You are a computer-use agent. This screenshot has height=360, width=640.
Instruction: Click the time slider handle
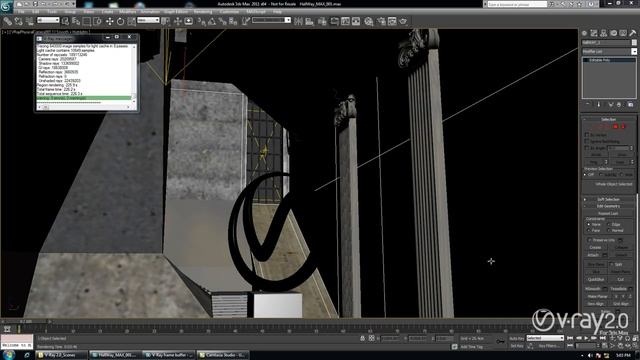[x=26, y=322]
